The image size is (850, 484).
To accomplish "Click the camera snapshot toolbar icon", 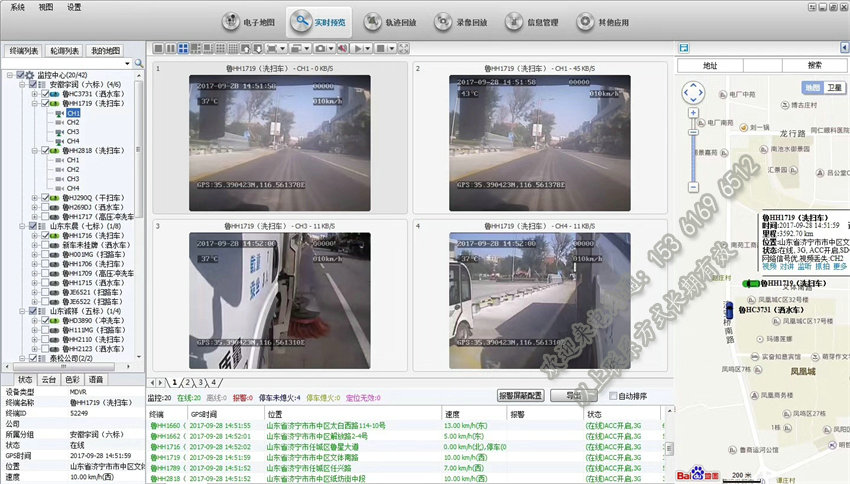I will [320, 48].
